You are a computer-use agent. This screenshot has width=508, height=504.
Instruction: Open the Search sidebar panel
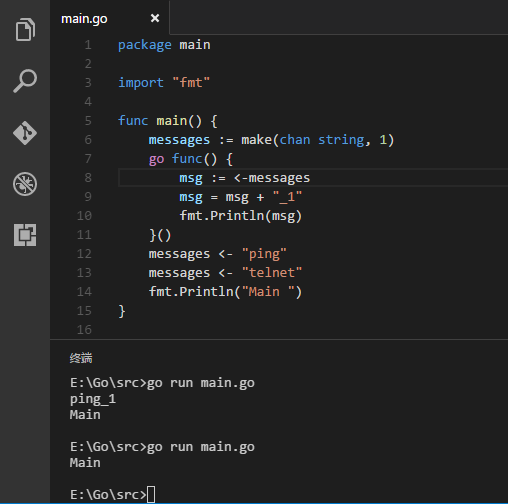click(25, 81)
